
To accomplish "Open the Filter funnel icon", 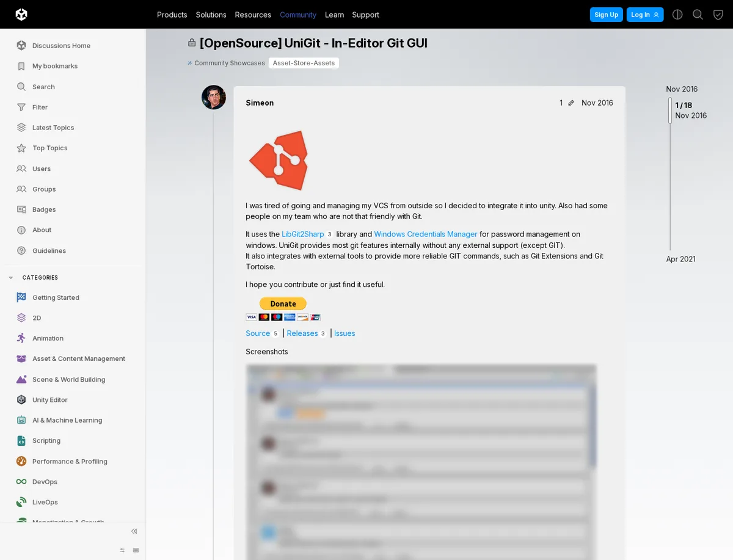I will 21,107.
